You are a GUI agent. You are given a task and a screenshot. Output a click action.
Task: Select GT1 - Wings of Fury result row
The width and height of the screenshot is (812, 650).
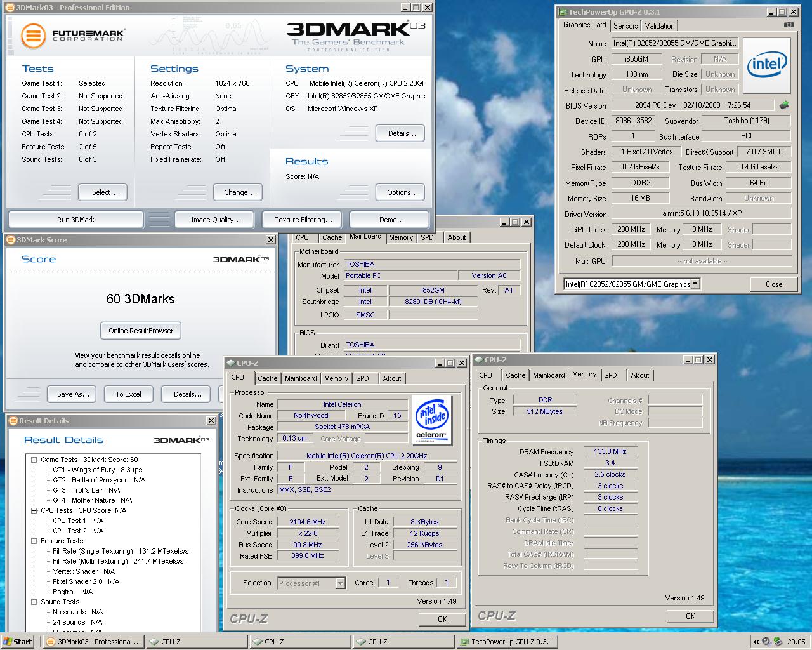pos(98,470)
